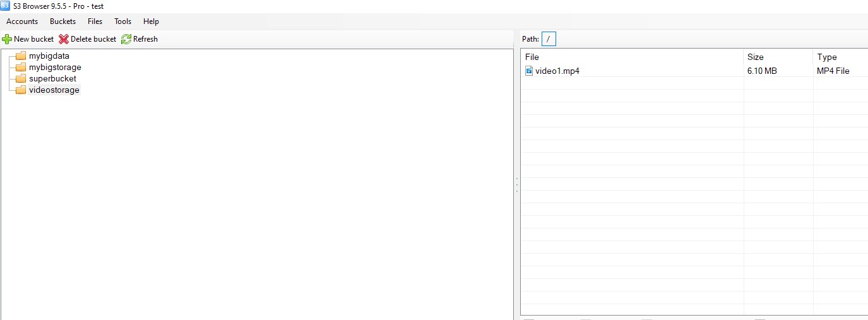This screenshot has width=868, height=320.
Task: Select the mybigstorage bucket name
Action: (55, 67)
